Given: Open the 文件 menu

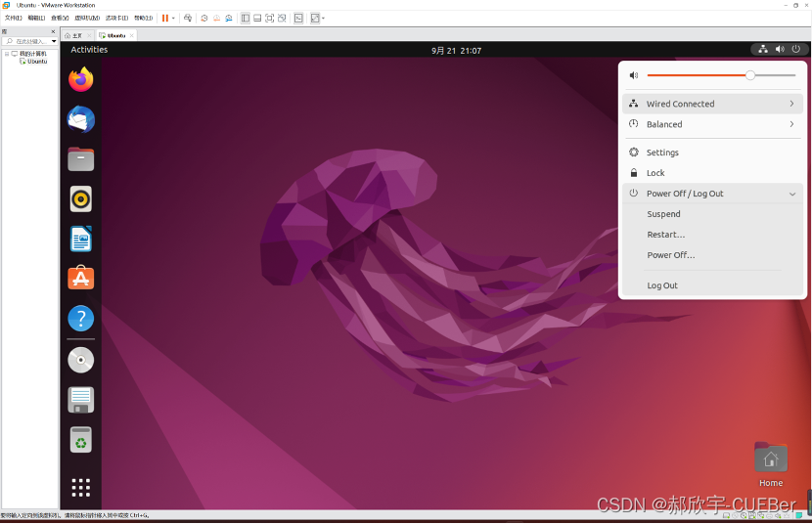Looking at the screenshot, I should tap(14, 19).
